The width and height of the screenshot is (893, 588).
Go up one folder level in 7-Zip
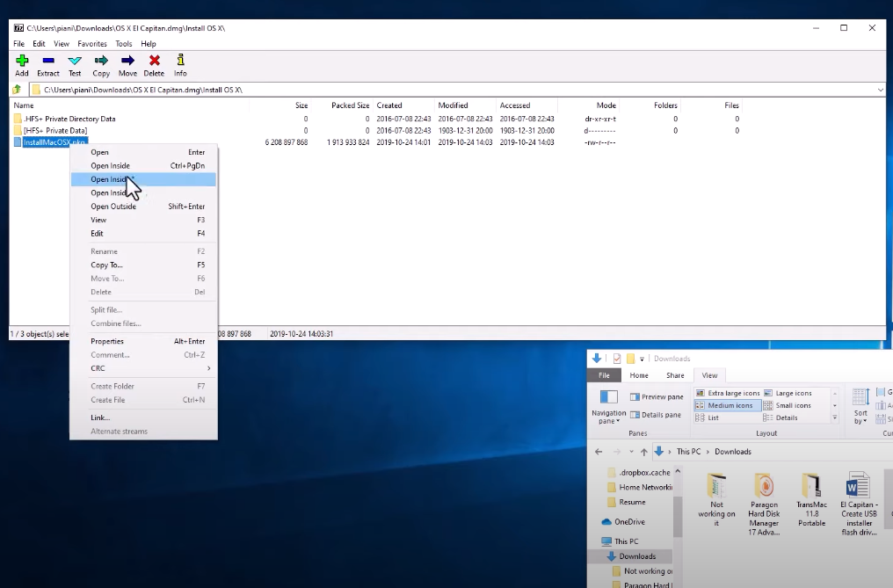(17, 90)
